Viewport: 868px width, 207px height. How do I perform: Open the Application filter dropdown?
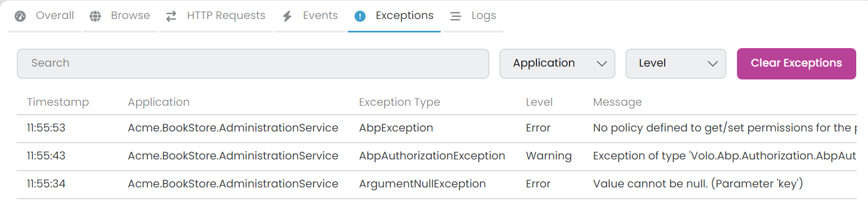557,63
